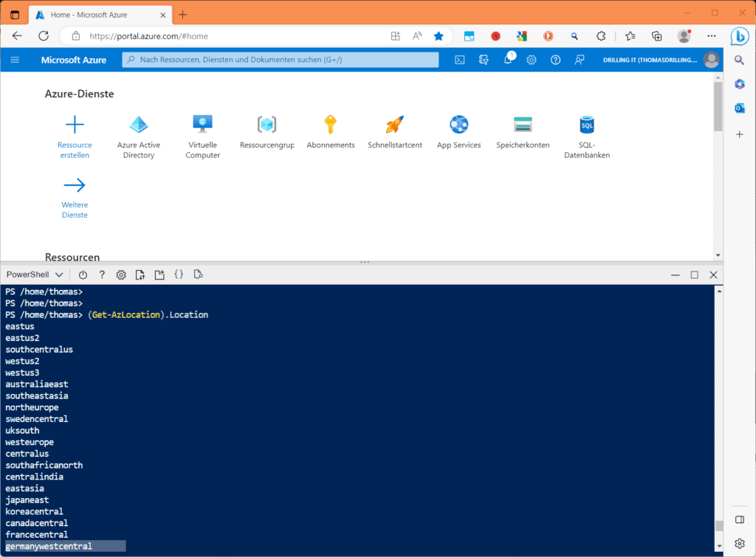
Task: Close the Cloud Shell panel
Action: (714, 274)
